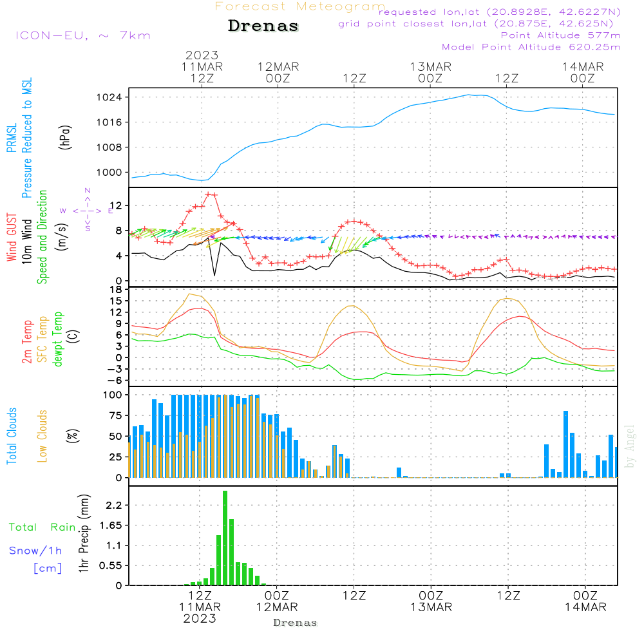Click the 100 percent cloud axis value

point(113,395)
